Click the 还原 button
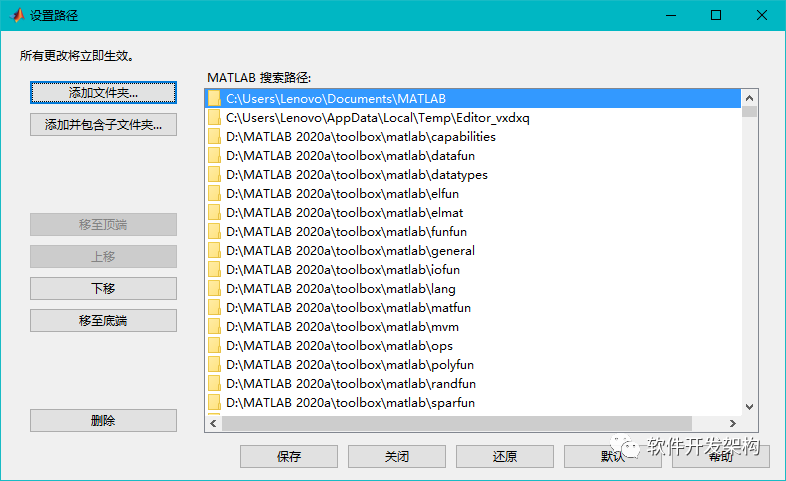This screenshot has width=786, height=481. coord(505,456)
